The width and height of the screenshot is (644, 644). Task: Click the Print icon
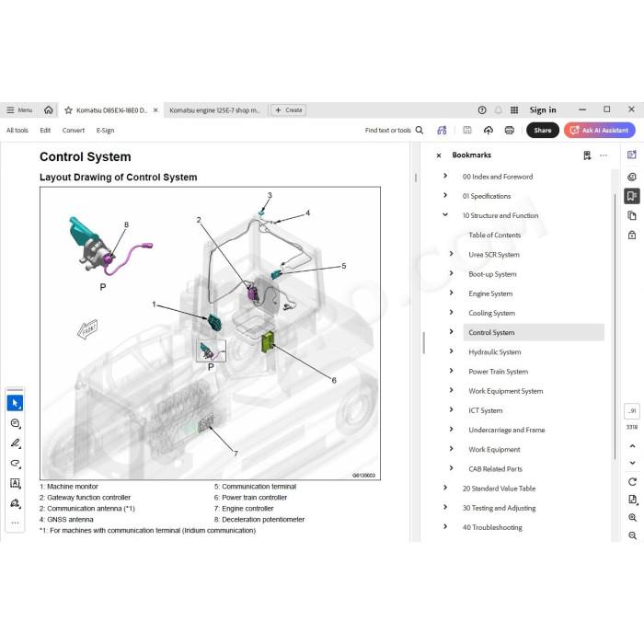[x=510, y=131]
